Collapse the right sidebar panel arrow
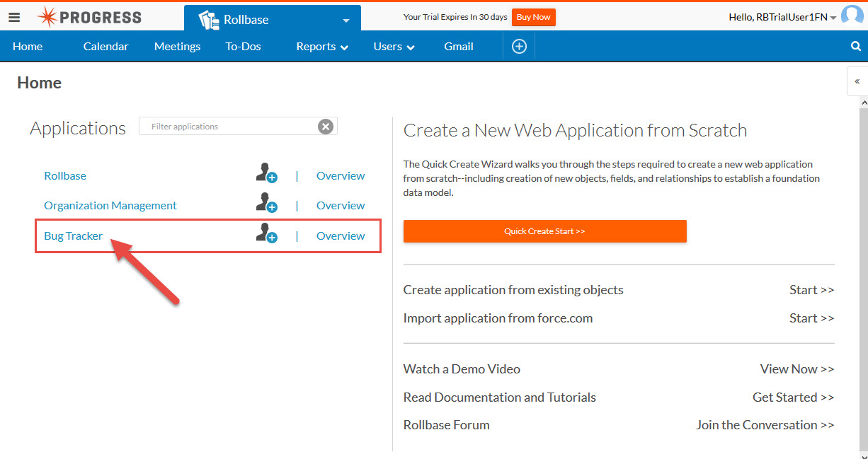Screen dimensions: 868x459 pos(857,81)
